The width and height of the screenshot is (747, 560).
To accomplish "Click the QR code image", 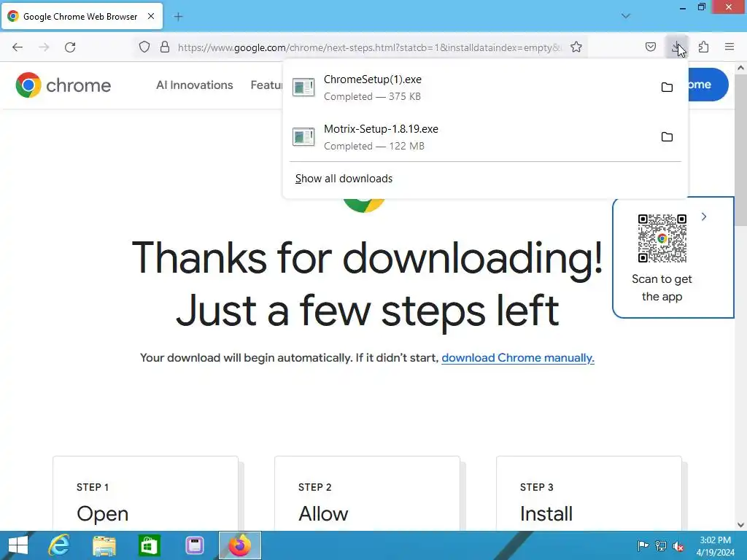I will (662, 238).
